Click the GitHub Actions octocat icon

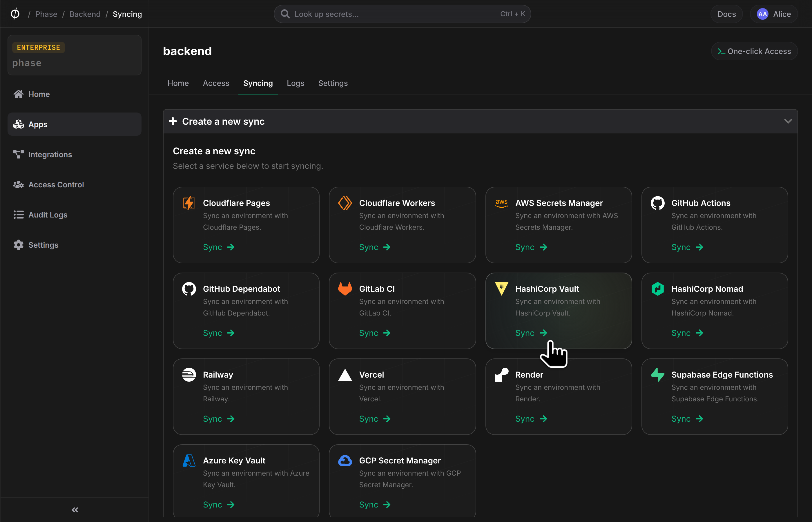(x=657, y=203)
